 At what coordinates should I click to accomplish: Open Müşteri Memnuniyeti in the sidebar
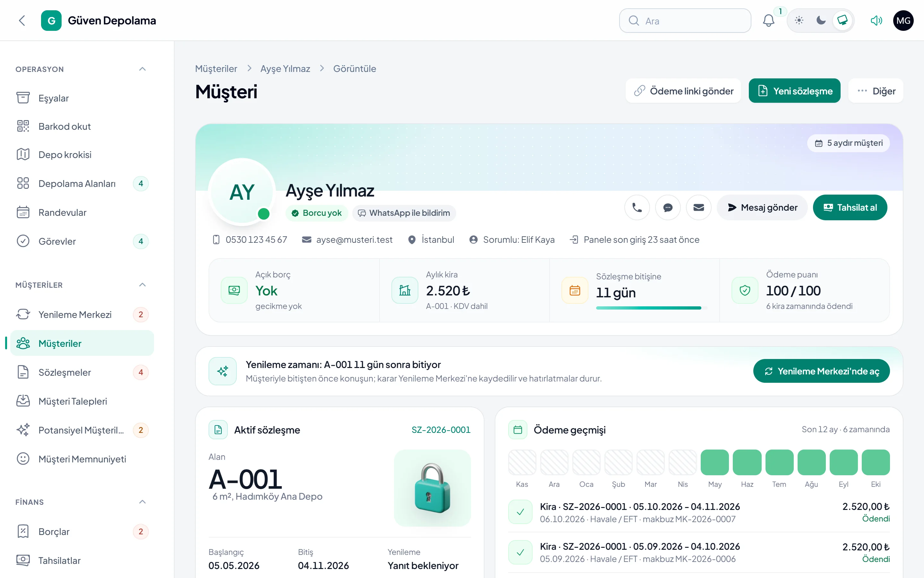(x=82, y=459)
